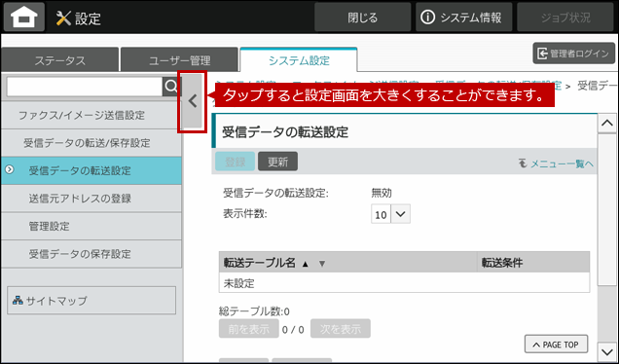Go to the home screen icon
The width and height of the screenshot is (619, 364).
(24, 17)
